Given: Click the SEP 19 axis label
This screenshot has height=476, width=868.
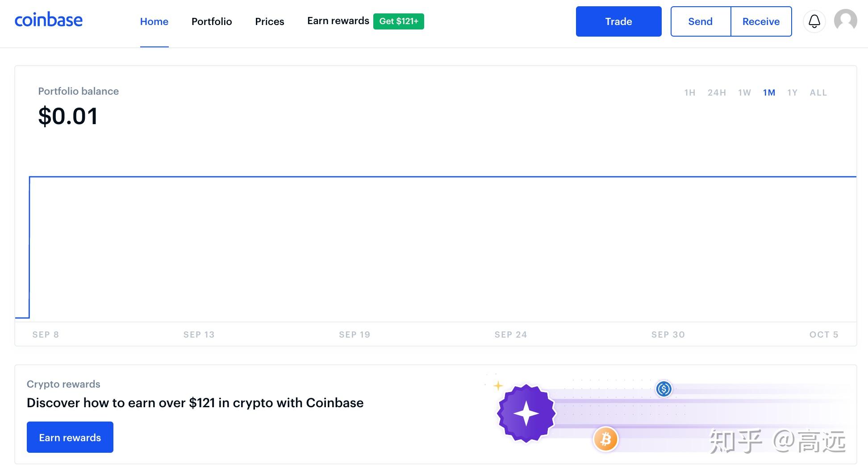Looking at the screenshot, I should (x=355, y=334).
